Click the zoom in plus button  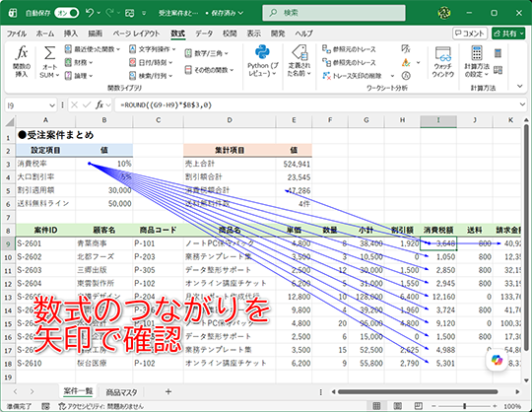point(495,406)
